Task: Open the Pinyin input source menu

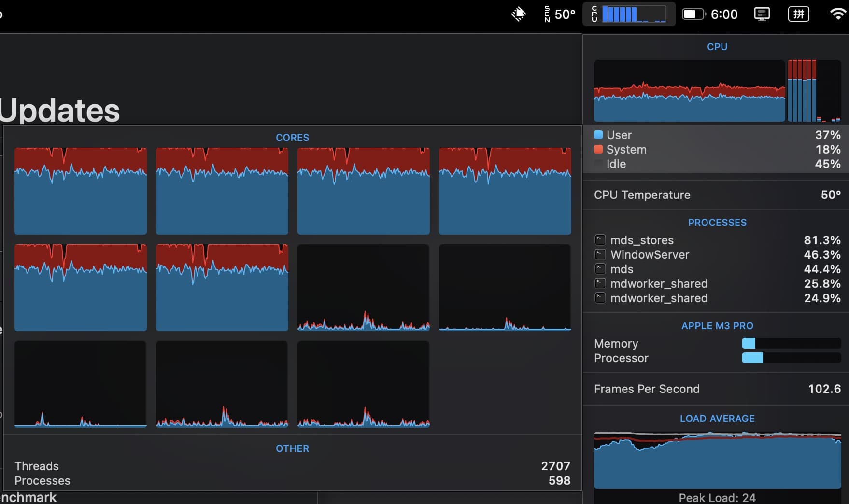Action: tap(798, 14)
